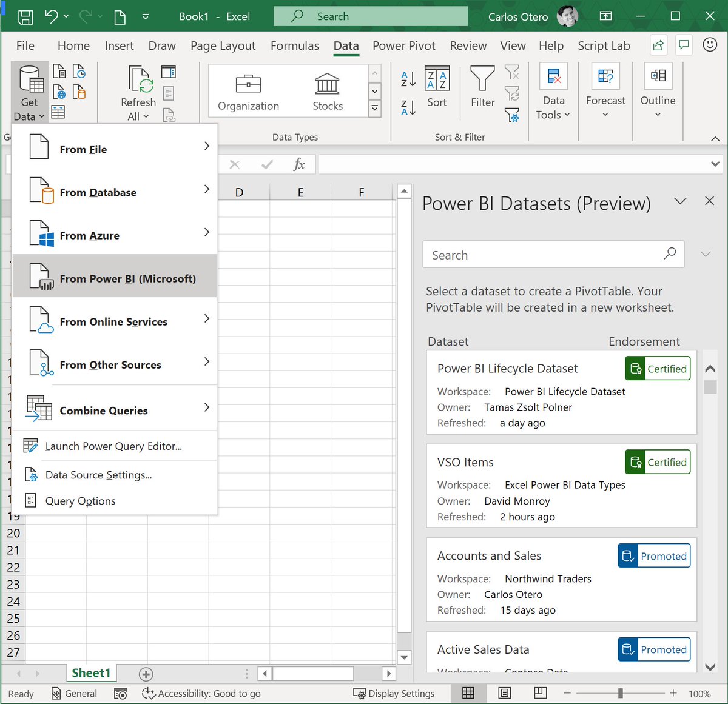Screen dimensions: 728x704
Task: Click the smiley feedback icon
Action: pyautogui.click(x=710, y=45)
